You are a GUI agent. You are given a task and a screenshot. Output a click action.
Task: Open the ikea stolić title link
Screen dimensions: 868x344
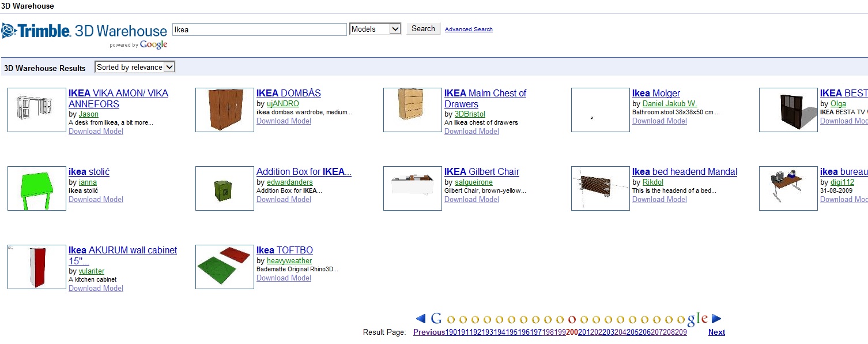[89, 171]
